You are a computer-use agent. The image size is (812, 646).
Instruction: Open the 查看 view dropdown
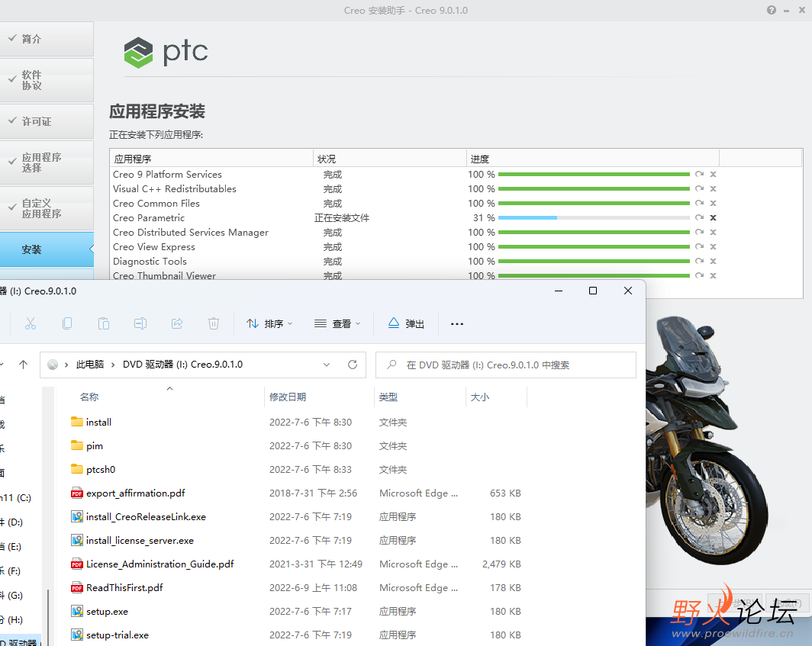337,323
